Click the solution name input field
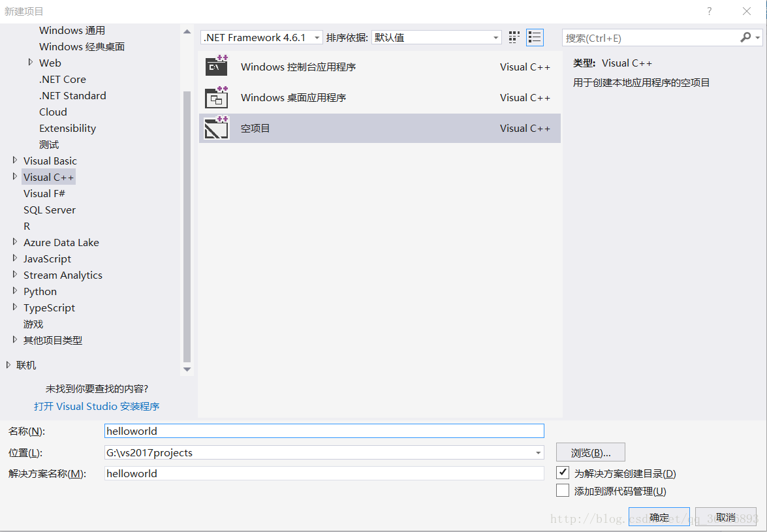 click(324, 473)
